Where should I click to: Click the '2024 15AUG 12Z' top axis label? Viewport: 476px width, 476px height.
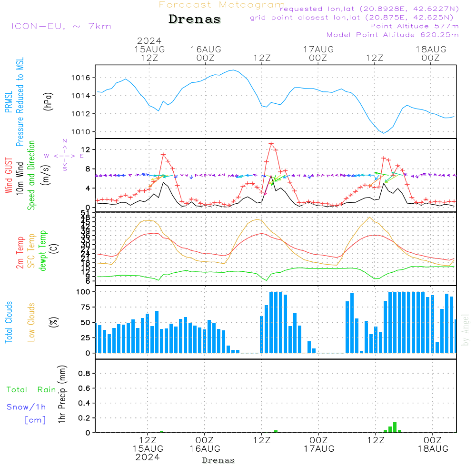coord(149,49)
